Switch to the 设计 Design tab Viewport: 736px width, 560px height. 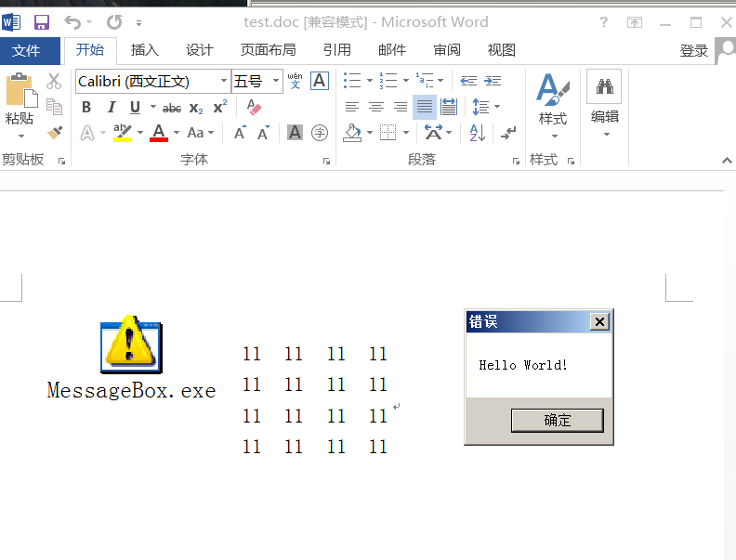point(200,50)
